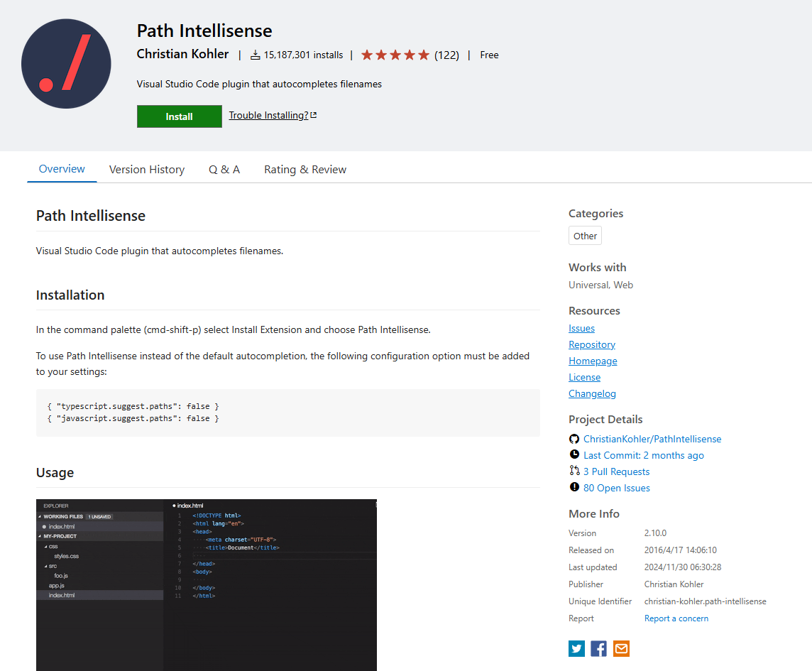This screenshot has width=812, height=671.
Task: Click the Other category tag
Action: 585,236
